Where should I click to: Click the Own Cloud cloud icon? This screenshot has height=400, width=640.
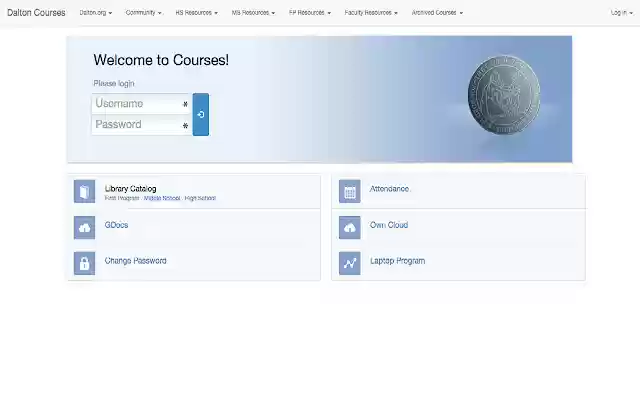[x=350, y=228]
